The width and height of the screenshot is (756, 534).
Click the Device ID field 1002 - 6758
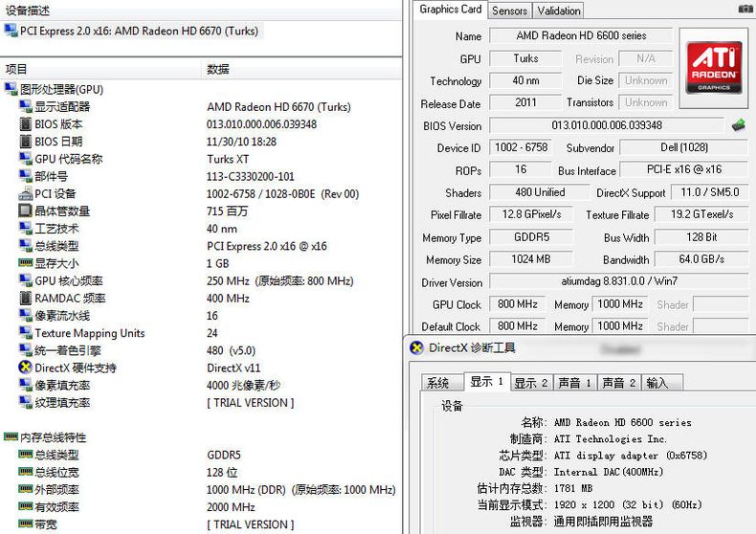521,147
